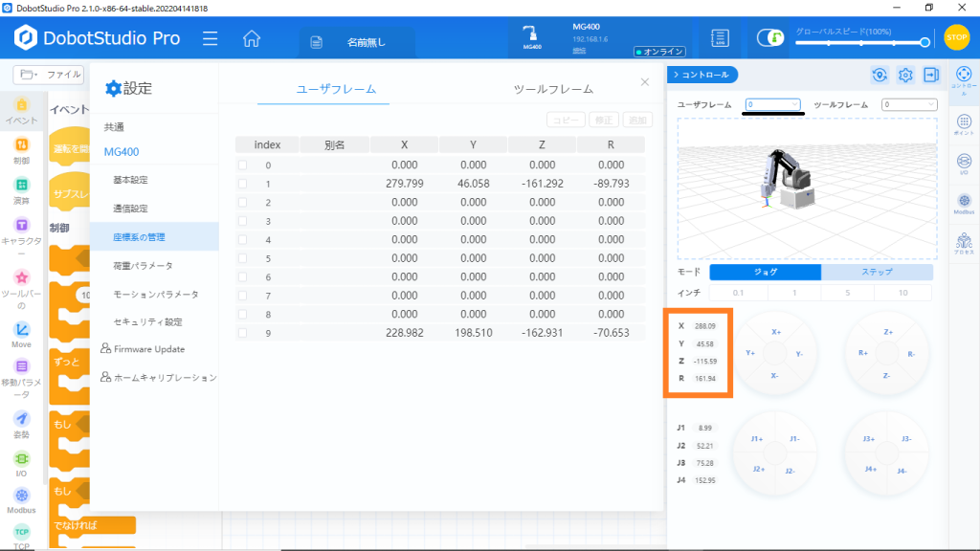Open the I/O icon in right sidebar
The width and height of the screenshot is (980, 551).
[x=964, y=164]
